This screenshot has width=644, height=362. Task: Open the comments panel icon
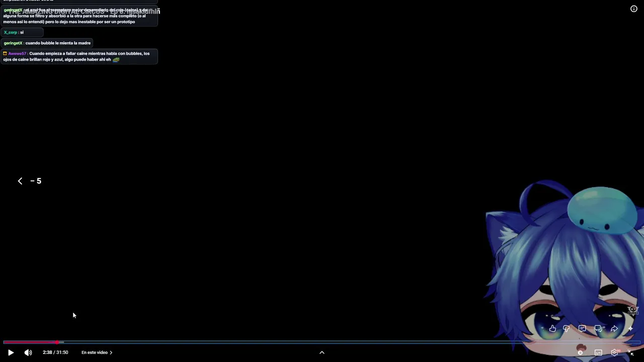click(582, 328)
